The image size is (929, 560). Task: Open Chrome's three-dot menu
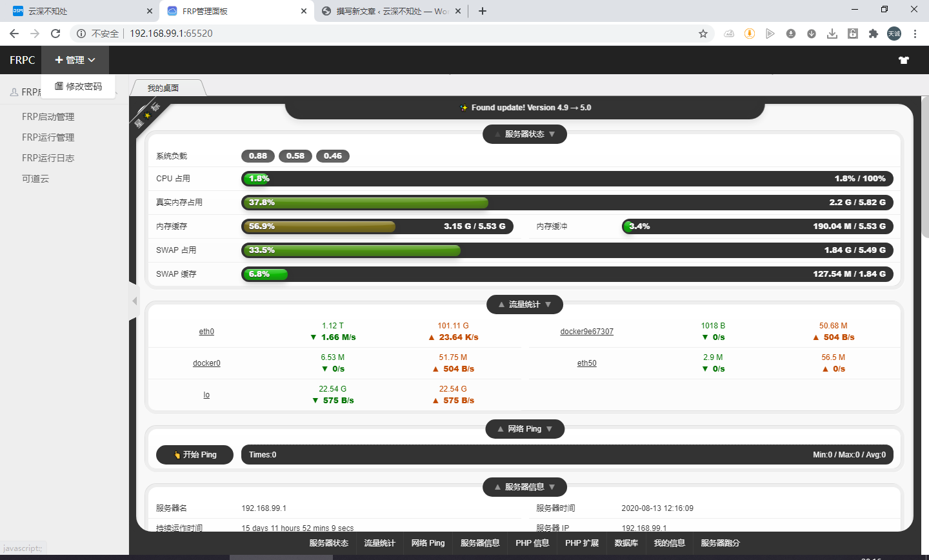915,34
